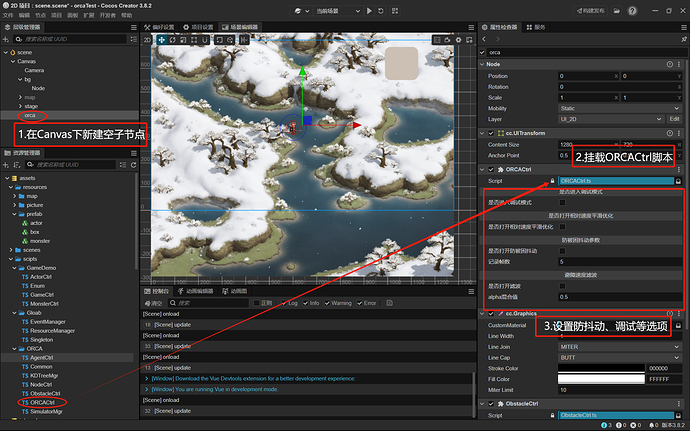Disable the cc.UITransform component checkbox

(x=491, y=133)
